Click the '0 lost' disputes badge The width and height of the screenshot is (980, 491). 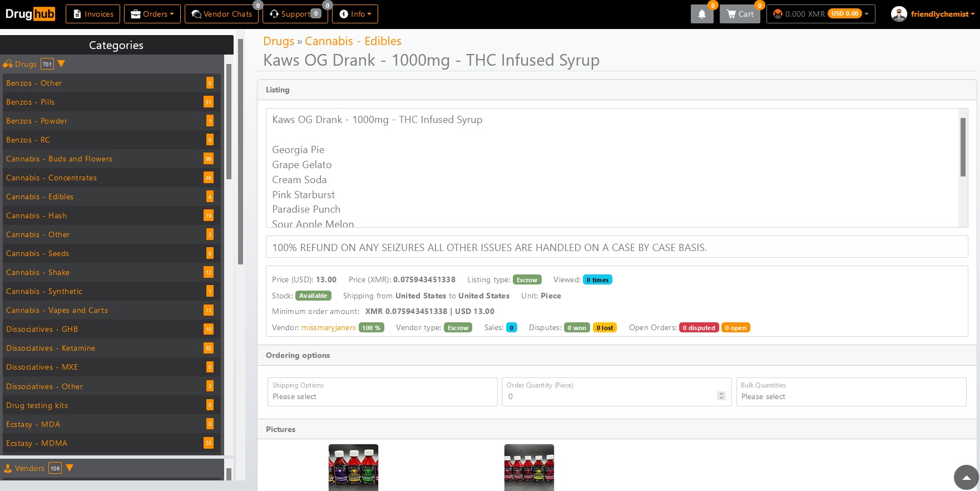pos(605,328)
